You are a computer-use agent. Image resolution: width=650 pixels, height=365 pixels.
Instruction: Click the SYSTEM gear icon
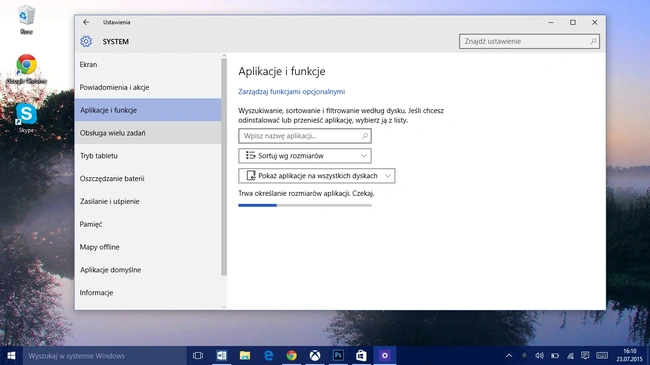(86, 41)
